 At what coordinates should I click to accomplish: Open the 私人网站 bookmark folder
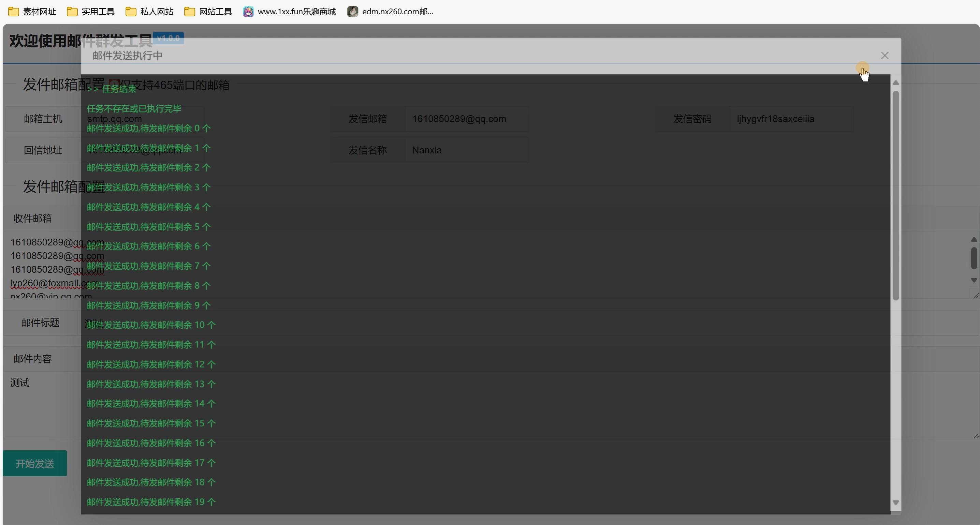149,11
